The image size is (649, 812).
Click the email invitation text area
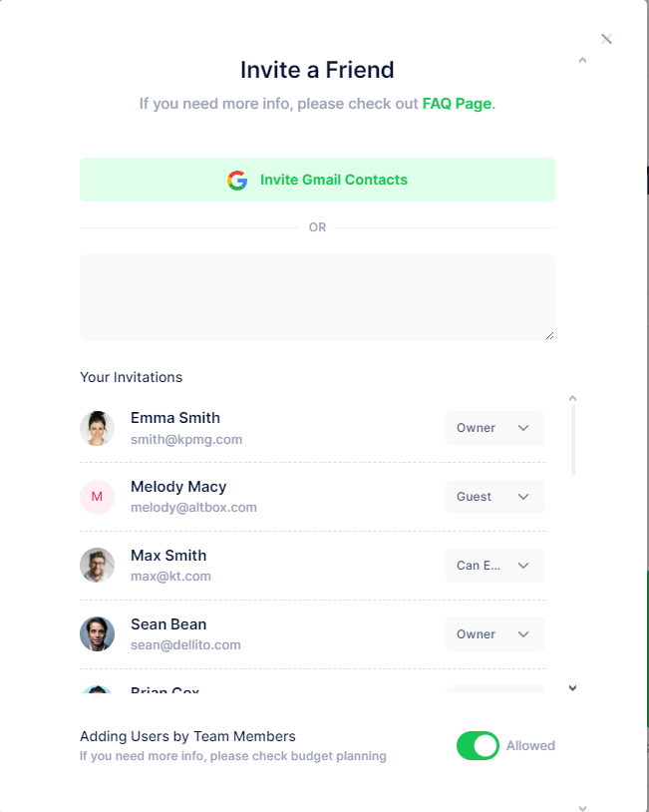[x=317, y=297]
